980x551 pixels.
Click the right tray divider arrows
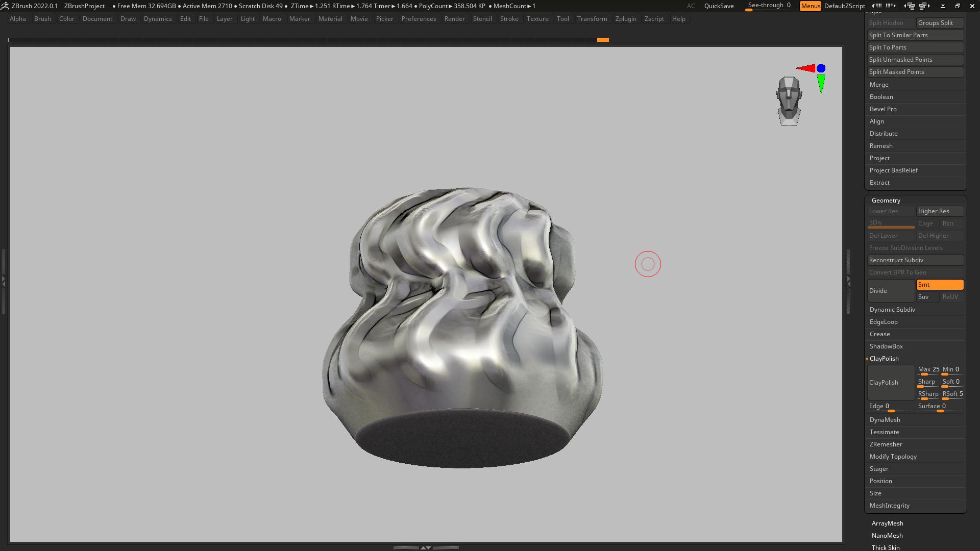849,281
